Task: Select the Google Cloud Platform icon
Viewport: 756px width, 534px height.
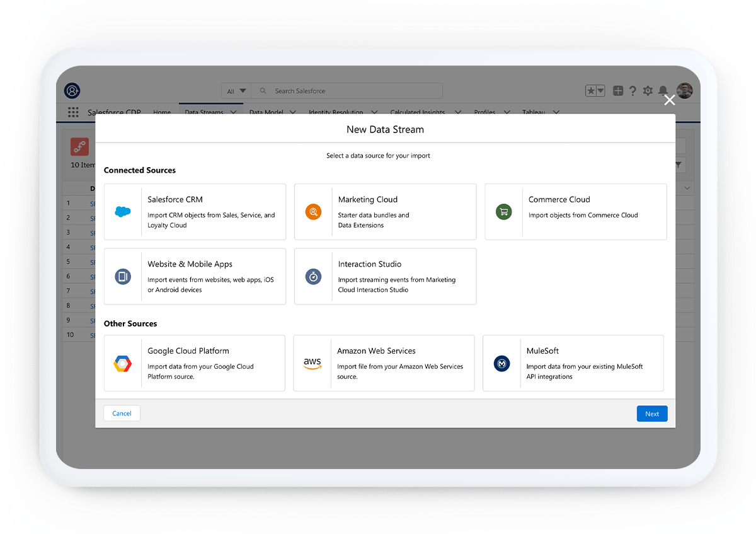Action: click(x=123, y=363)
